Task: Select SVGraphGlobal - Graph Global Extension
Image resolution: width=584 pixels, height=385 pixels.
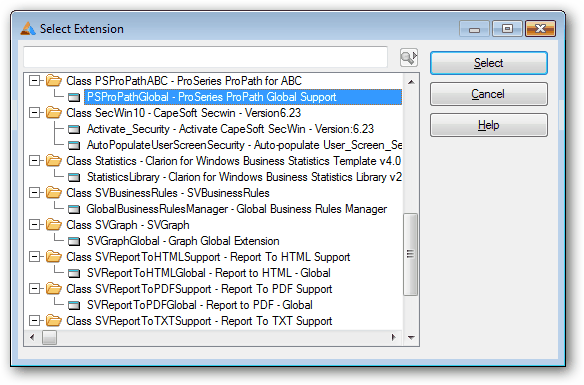Action: (183, 241)
